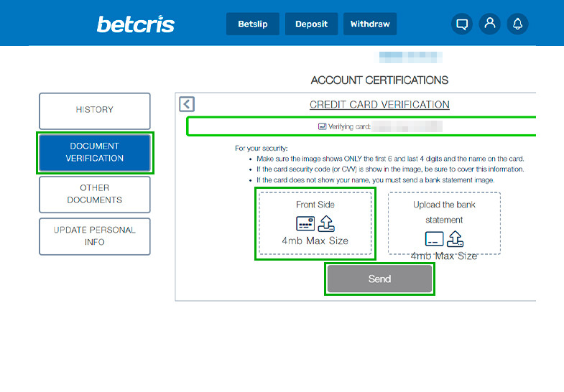Click the upload arrow icon for bank statement
This screenshot has height=392, width=564.
pos(455,238)
